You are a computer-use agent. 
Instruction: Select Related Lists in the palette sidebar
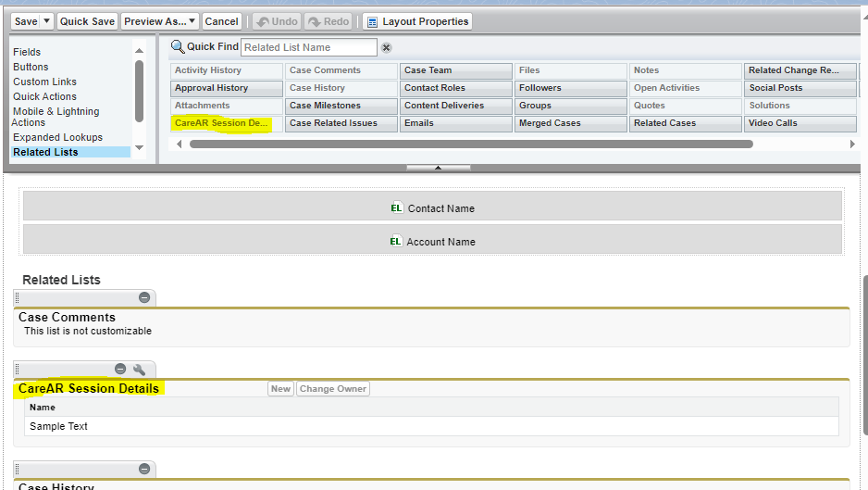coord(45,152)
